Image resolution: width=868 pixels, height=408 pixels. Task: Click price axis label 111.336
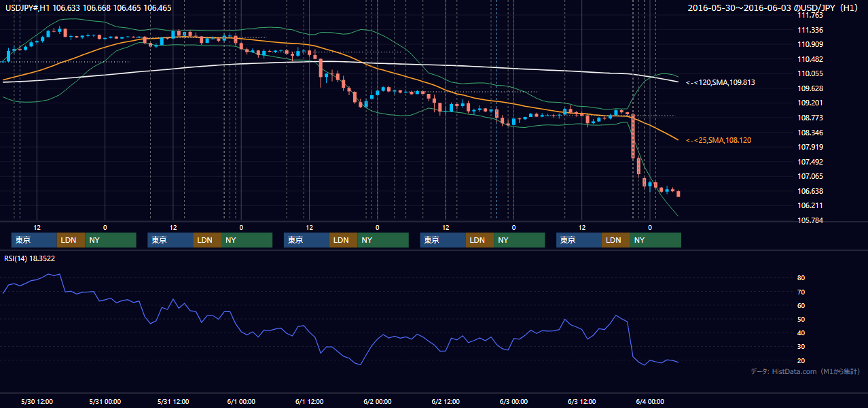click(x=810, y=30)
